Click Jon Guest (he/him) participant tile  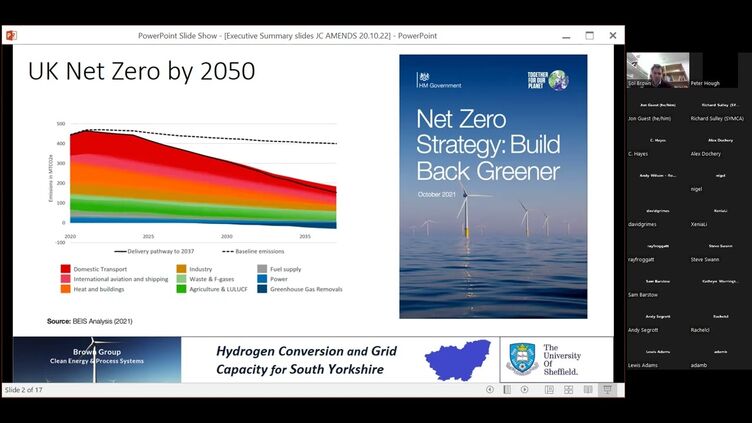pos(657,111)
